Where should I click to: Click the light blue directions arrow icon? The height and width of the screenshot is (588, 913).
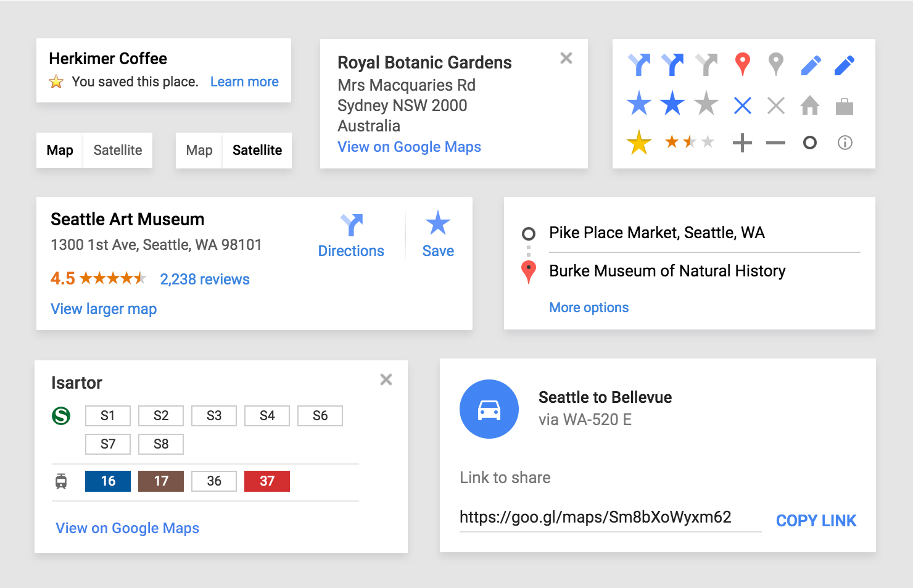(x=639, y=64)
